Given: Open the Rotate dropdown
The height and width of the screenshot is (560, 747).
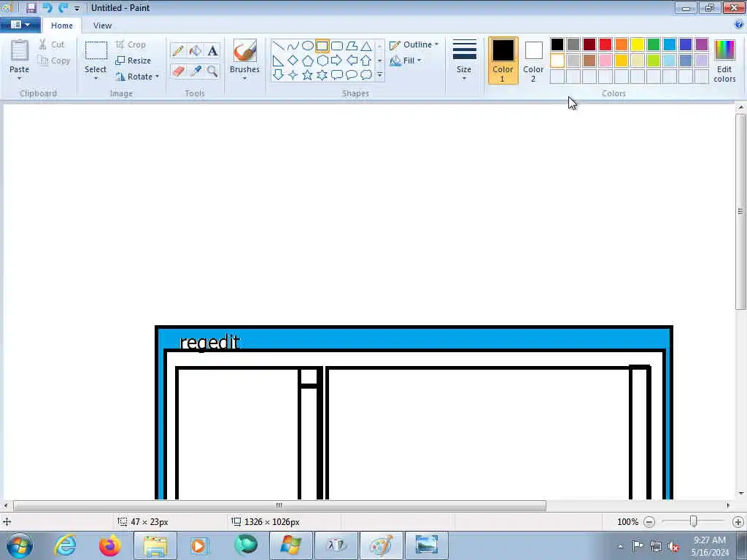Looking at the screenshot, I should click(x=137, y=76).
